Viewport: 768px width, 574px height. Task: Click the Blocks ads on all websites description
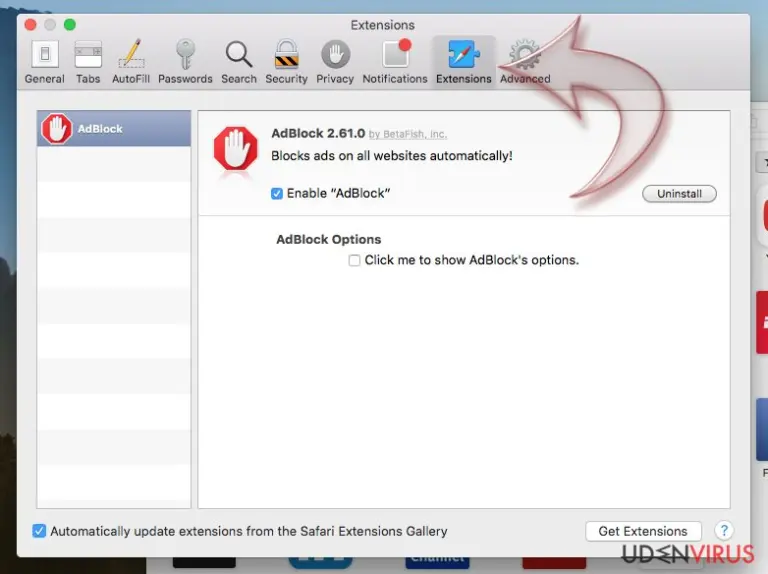click(392, 156)
